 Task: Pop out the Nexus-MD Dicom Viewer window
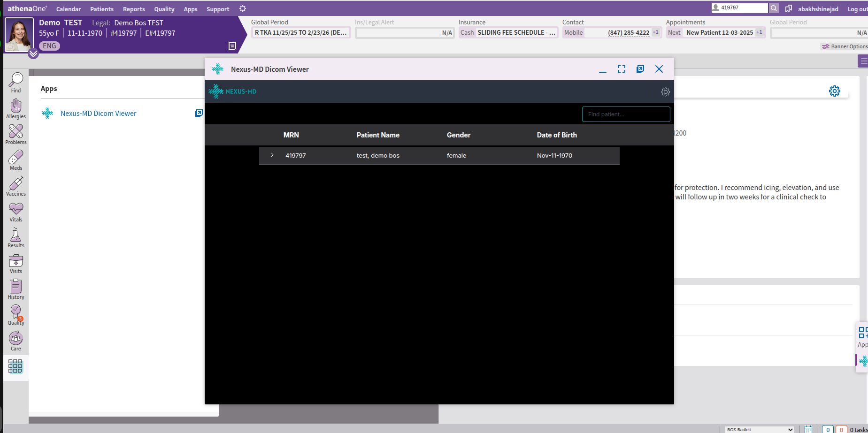640,68
